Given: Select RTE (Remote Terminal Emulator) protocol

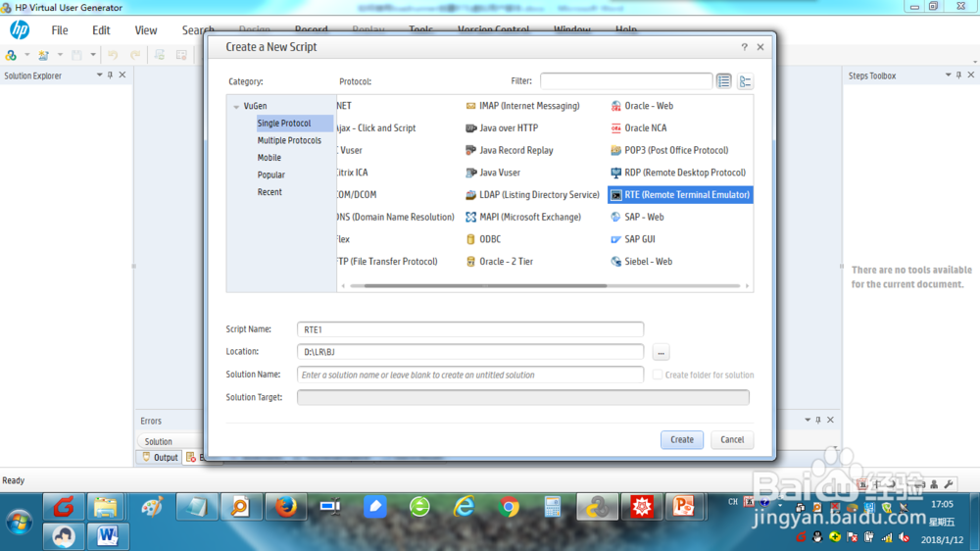Looking at the screenshot, I should pos(680,195).
